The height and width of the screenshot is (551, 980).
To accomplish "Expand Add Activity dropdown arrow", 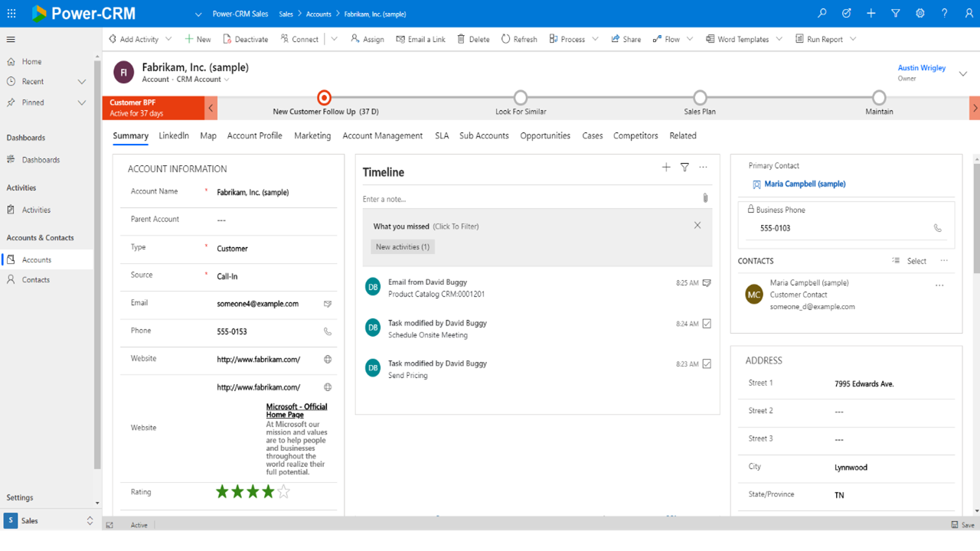I will pos(168,39).
